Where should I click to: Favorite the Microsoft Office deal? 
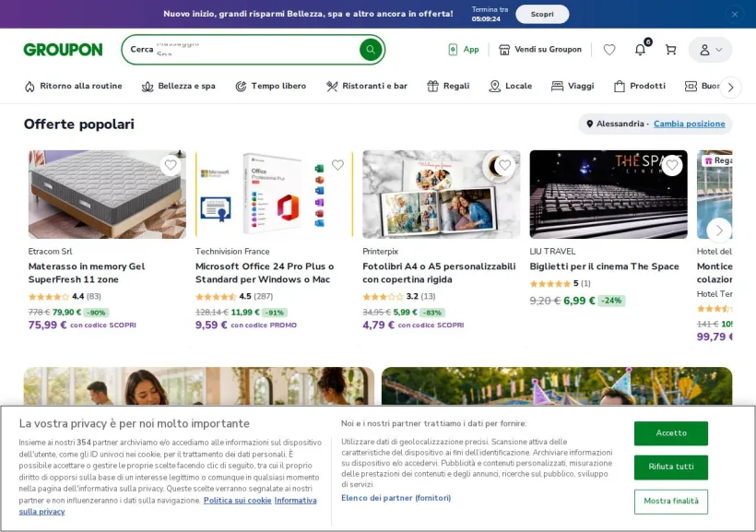click(x=338, y=165)
